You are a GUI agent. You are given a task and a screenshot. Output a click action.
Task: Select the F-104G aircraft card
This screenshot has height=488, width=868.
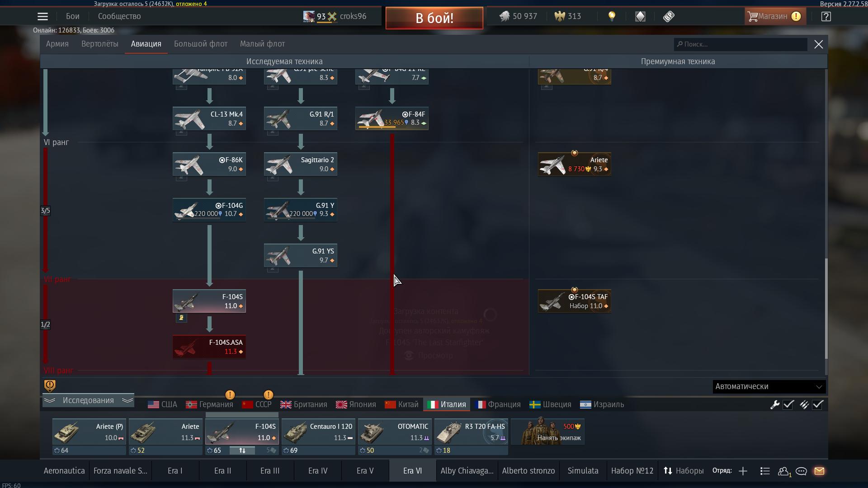[x=209, y=210]
